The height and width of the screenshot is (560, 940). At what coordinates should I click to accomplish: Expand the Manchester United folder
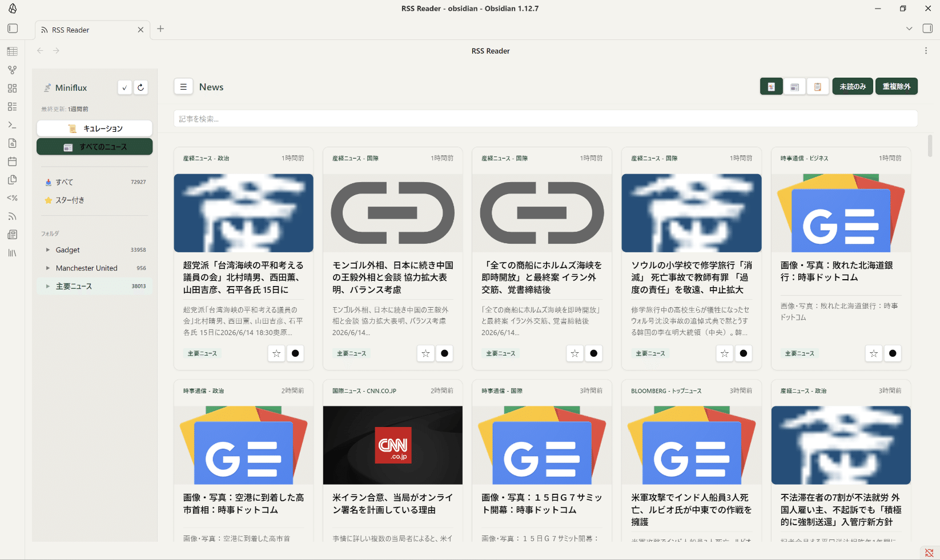pos(48,268)
